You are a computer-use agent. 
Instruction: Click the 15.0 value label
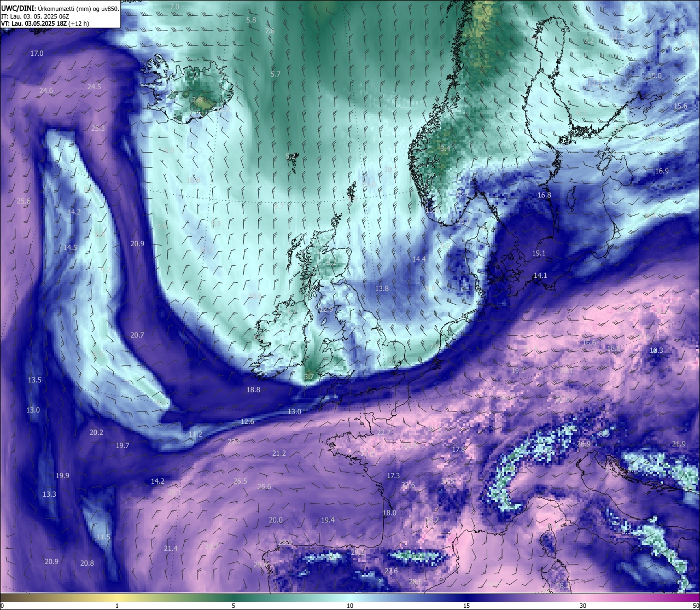click(x=655, y=75)
